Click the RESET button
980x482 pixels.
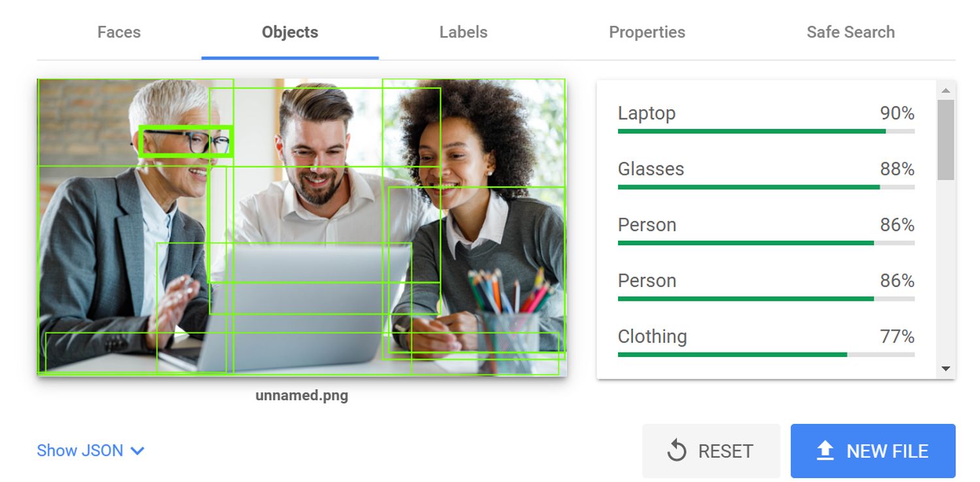point(711,451)
